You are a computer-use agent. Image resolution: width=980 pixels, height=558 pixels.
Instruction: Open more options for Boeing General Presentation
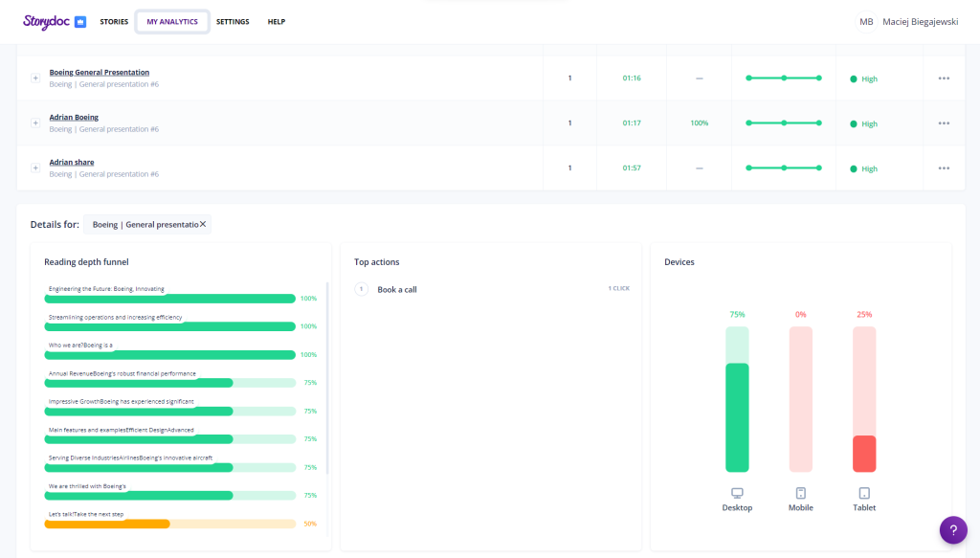(x=944, y=78)
